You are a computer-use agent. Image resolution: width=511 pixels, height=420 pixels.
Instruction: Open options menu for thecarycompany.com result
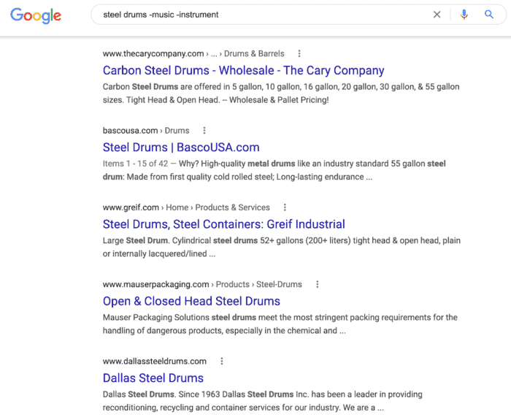pyautogui.click(x=299, y=53)
